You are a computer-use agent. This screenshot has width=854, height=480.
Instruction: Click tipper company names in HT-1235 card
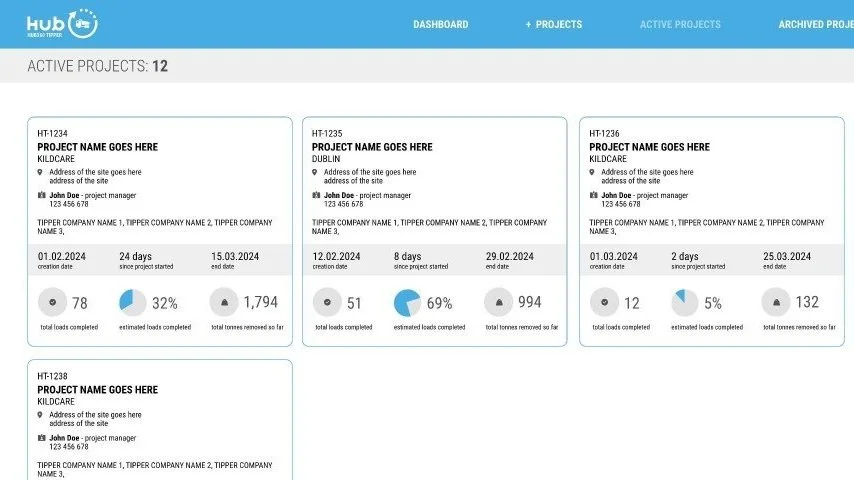coord(429,227)
